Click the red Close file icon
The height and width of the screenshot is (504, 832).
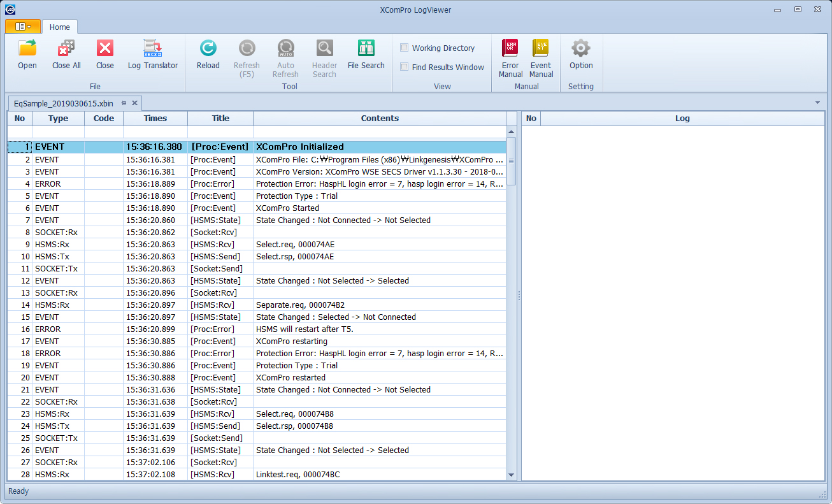pos(105,48)
